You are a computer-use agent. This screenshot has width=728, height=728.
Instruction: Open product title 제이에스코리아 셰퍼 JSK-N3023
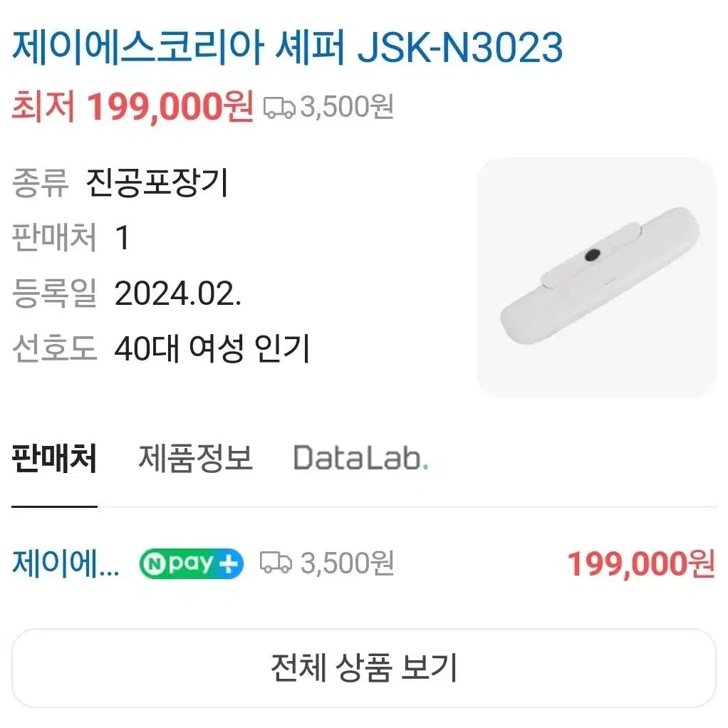click(x=287, y=47)
